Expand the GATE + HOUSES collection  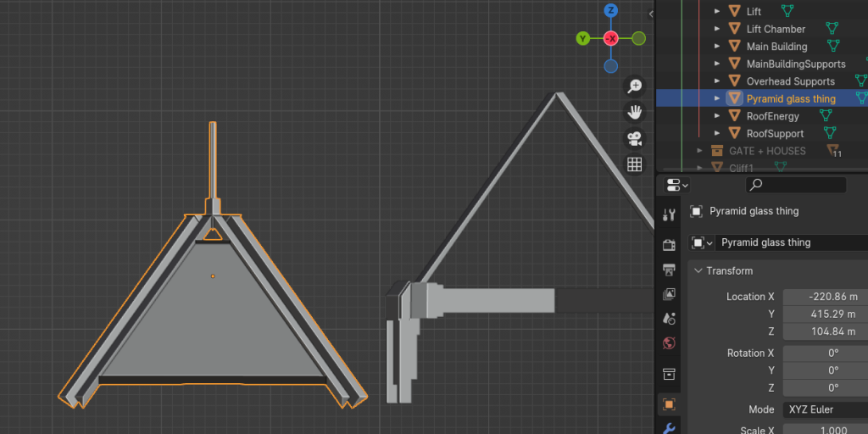tap(699, 151)
